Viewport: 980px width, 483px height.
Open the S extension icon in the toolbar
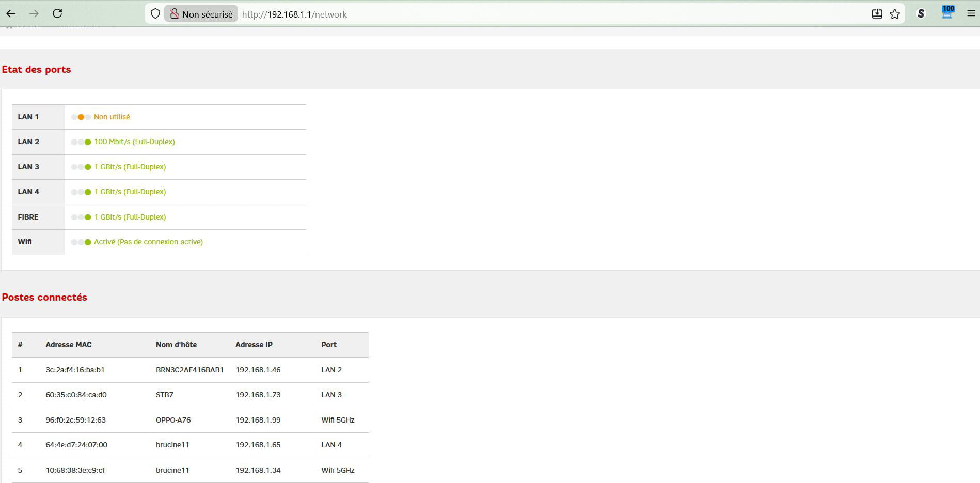click(x=921, y=14)
